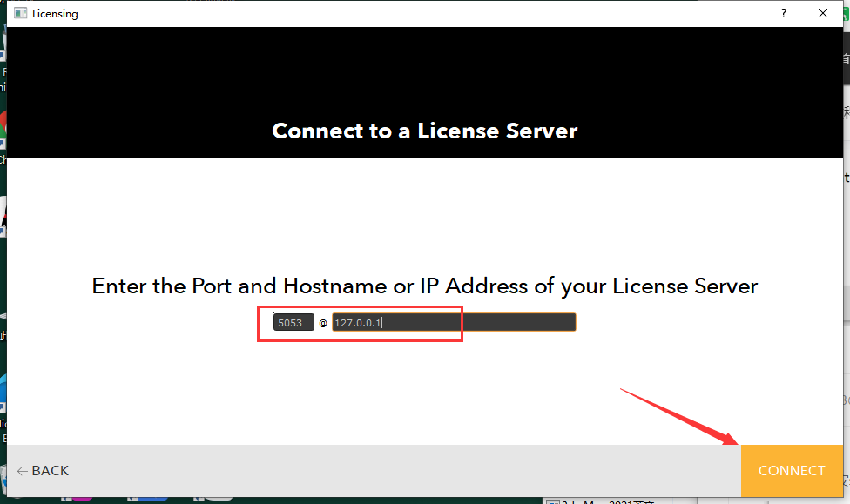Click the orange CONNECT button
Screen dimensions: 850x504
point(791,470)
